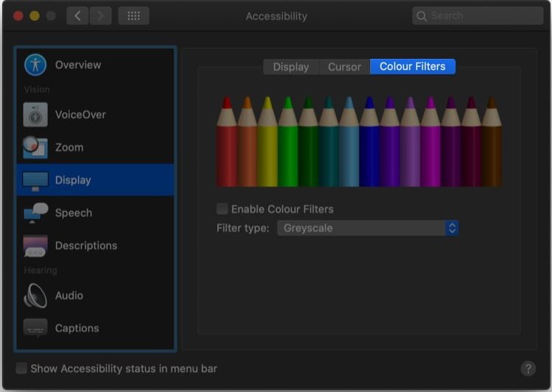Focus the Search field in title bar
This screenshot has height=392, width=552.
point(478,16)
